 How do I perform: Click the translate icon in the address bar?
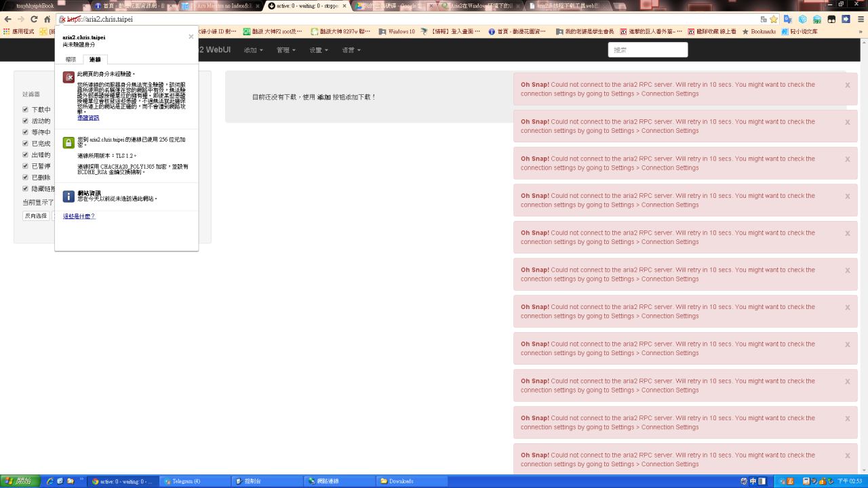pyautogui.click(x=764, y=20)
